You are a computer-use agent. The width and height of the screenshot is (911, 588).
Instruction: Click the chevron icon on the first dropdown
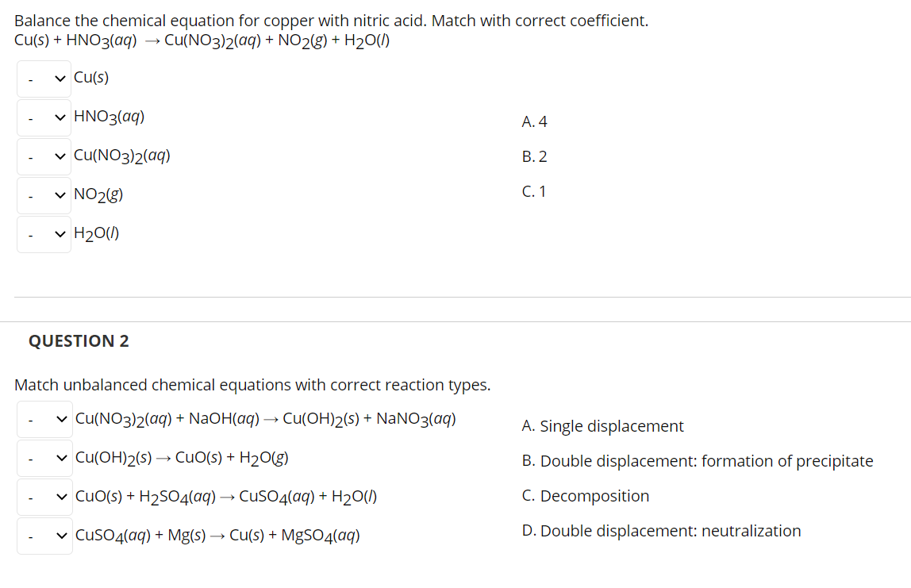59,77
